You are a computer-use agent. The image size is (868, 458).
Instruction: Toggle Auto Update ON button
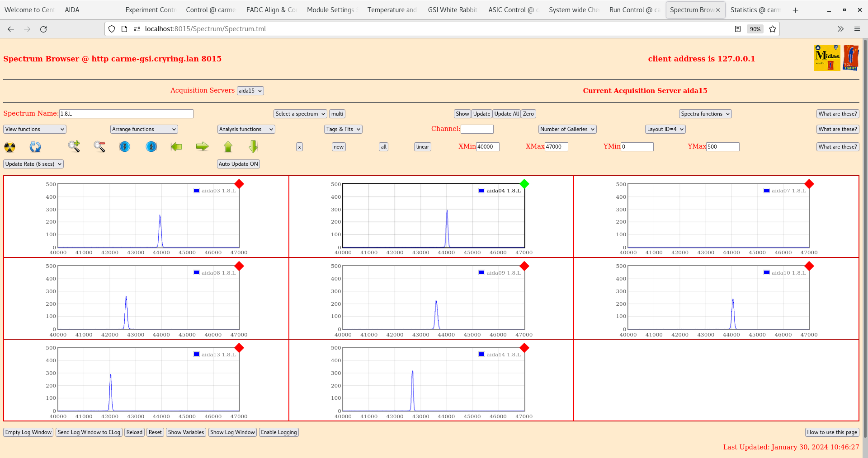pos(238,164)
